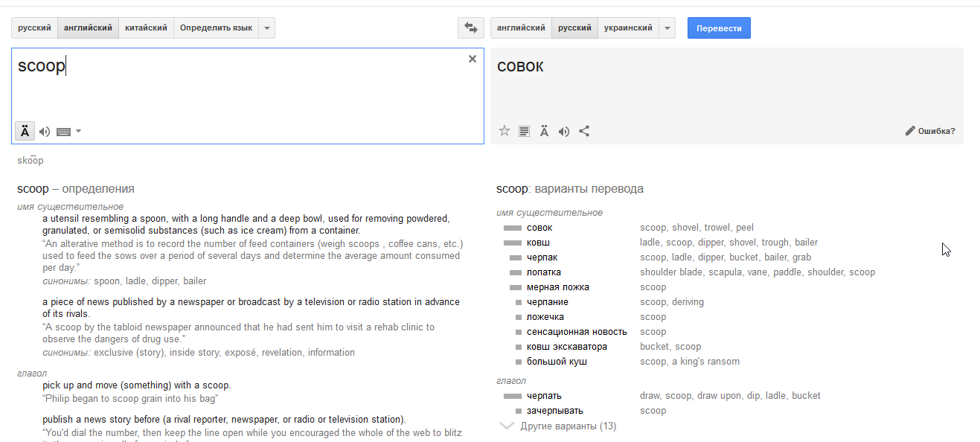Toggle translation transliteration Ä icon
980x442 pixels.
tap(544, 131)
